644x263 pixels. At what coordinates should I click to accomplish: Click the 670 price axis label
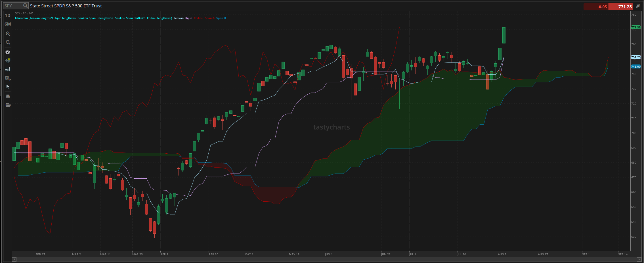(634, 178)
